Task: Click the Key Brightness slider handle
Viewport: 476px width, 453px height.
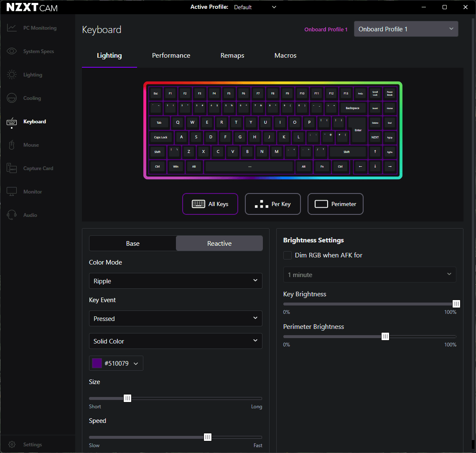Action: (x=456, y=304)
